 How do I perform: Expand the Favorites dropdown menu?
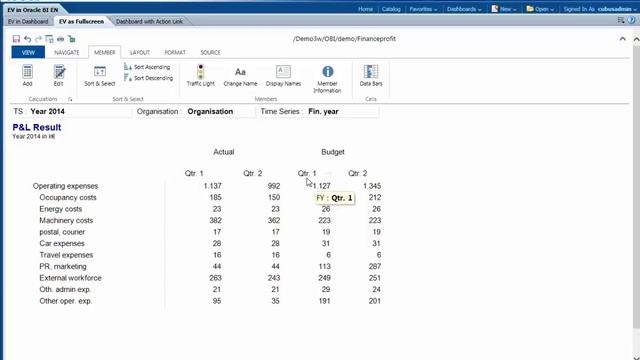tap(423, 9)
